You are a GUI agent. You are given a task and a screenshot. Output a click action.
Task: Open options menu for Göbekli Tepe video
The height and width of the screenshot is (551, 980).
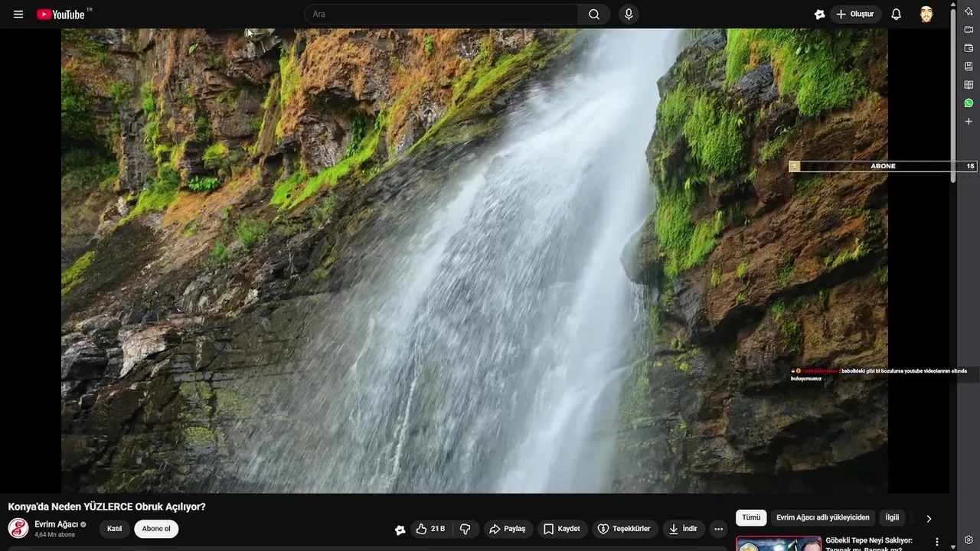(936, 542)
